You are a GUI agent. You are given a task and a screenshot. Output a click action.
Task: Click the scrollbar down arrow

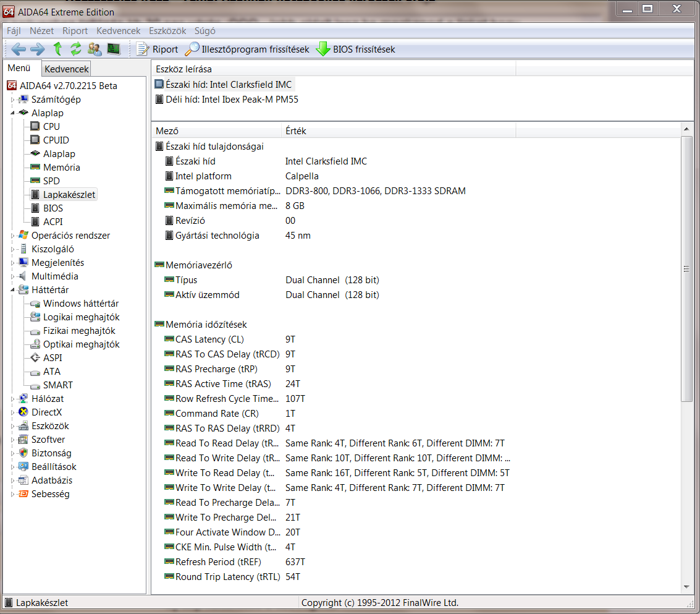click(x=686, y=587)
